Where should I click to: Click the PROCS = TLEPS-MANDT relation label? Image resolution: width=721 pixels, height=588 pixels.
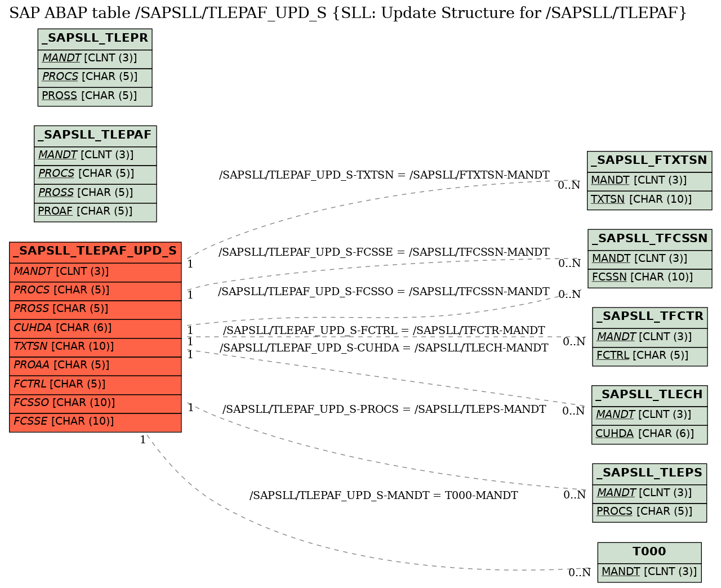pyautogui.click(x=384, y=409)
